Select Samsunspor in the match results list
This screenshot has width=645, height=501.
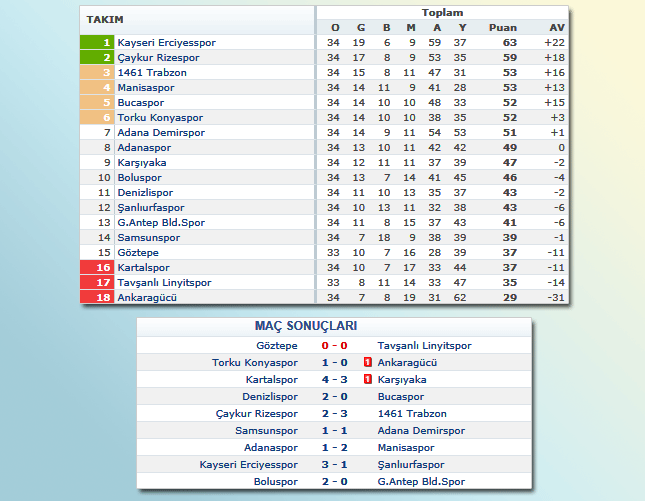[x=266, y=430]
